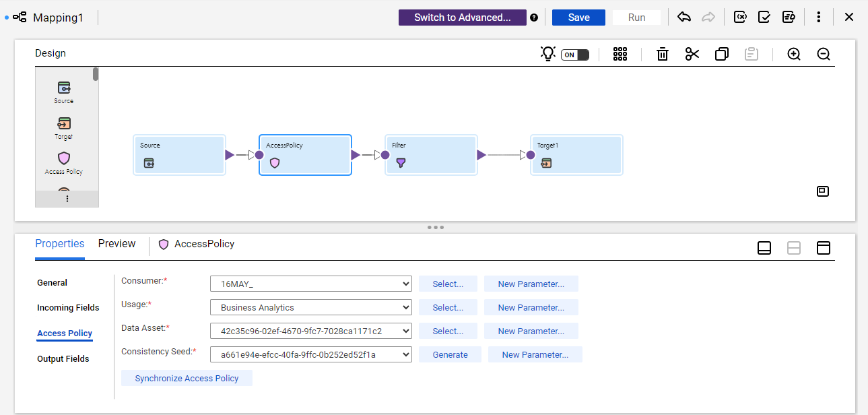Switch to the Preview tab
Viewport: 868px width, 415px height.
click(117, 244)
